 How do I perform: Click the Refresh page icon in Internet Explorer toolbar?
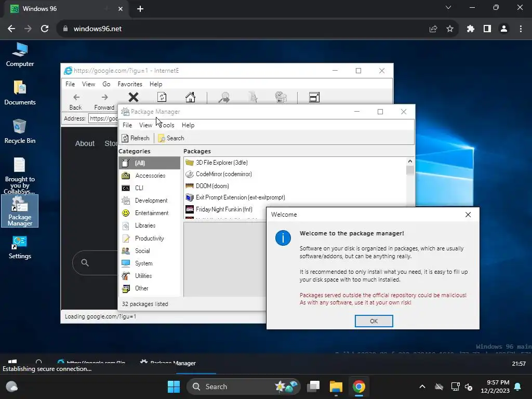click(162, 97)
